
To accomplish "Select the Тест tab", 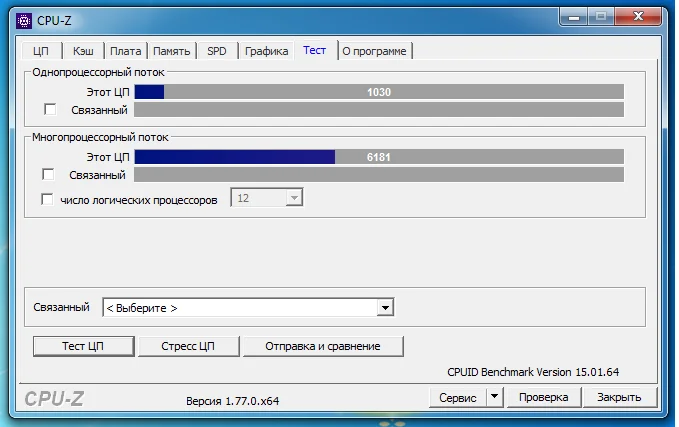I will [x=315, y=50].
